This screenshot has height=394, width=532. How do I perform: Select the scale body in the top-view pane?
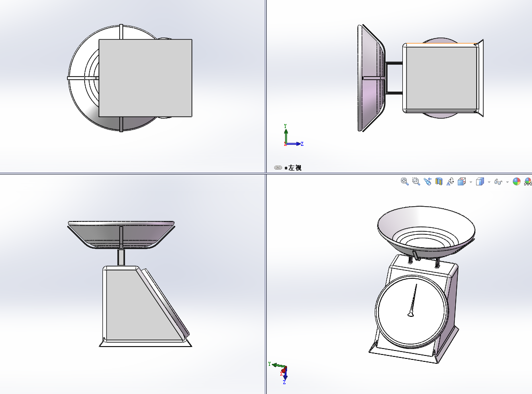145,78
